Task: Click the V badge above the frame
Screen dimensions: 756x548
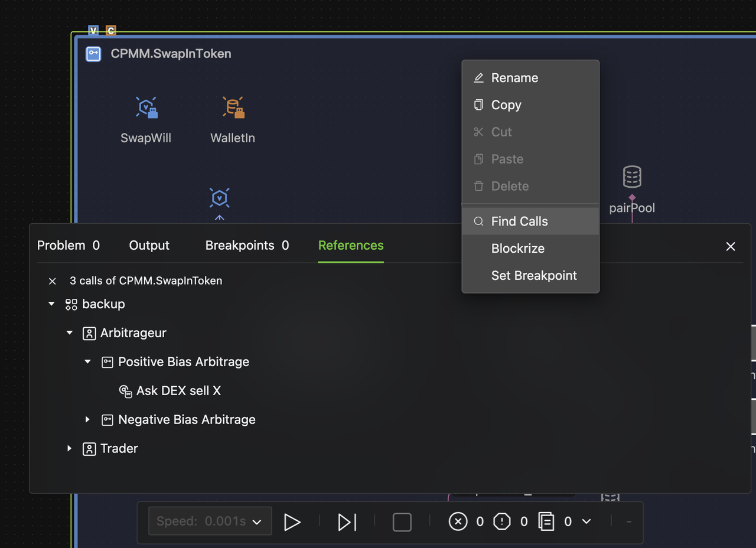Action: (x=93, y=30)
